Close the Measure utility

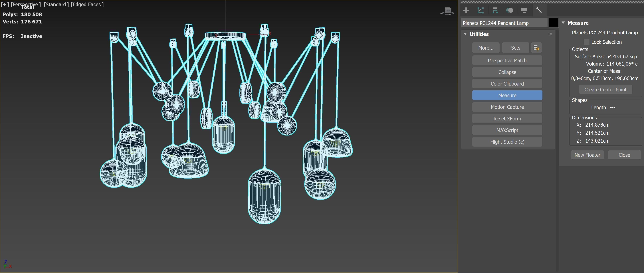(x=624, y=155)
